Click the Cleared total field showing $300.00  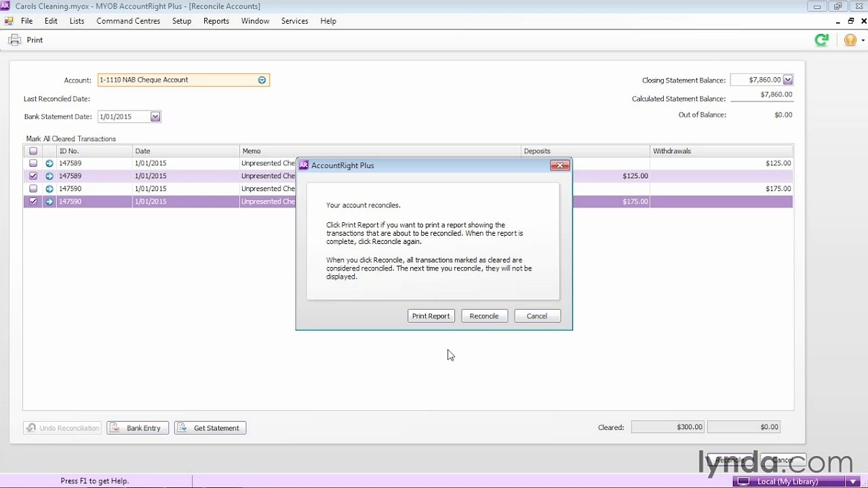coord(669,427)
